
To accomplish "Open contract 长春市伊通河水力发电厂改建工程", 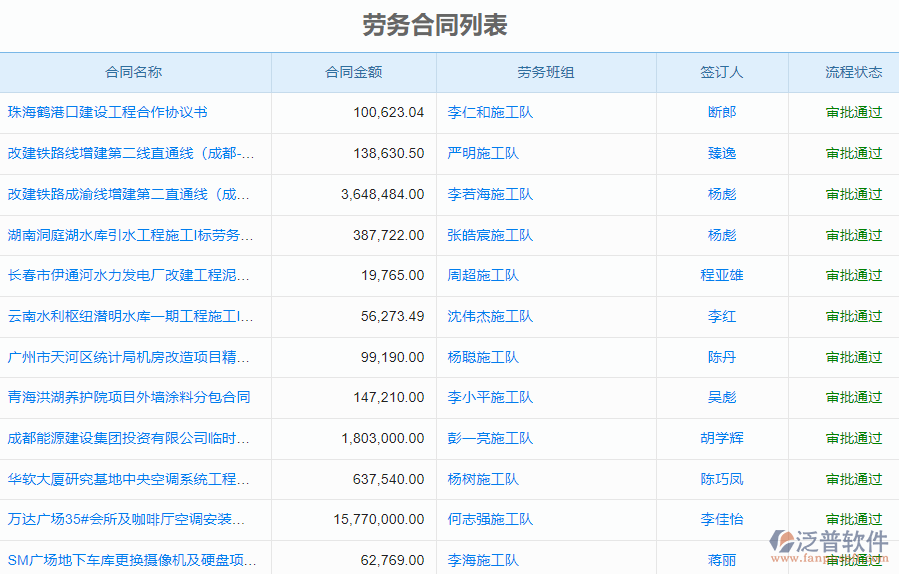I will (x=128, y=275).
